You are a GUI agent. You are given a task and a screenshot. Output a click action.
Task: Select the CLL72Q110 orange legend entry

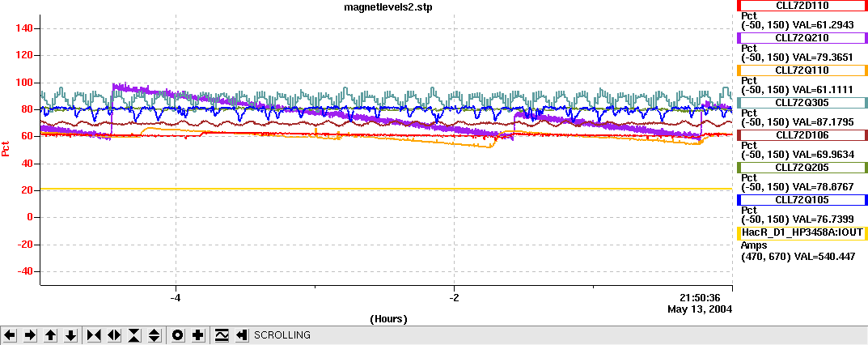click(x=802, y=70)
